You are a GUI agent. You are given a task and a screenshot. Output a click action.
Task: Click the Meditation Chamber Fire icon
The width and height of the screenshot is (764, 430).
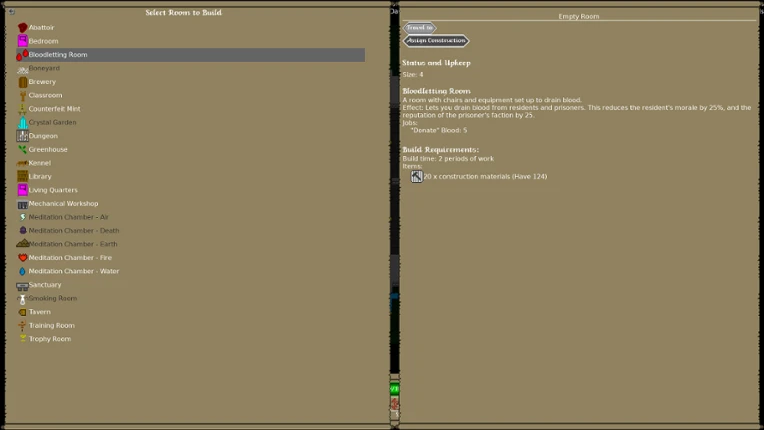point(22,258)
